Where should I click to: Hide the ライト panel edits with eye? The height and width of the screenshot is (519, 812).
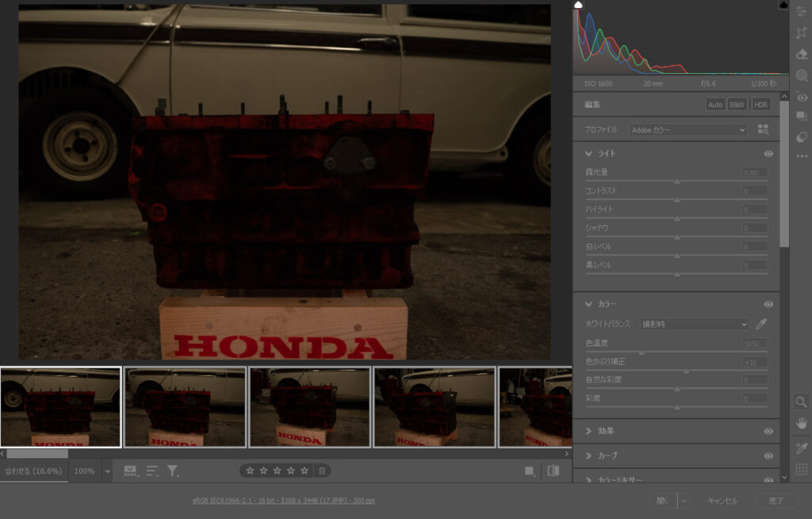(x=768, y=153)
